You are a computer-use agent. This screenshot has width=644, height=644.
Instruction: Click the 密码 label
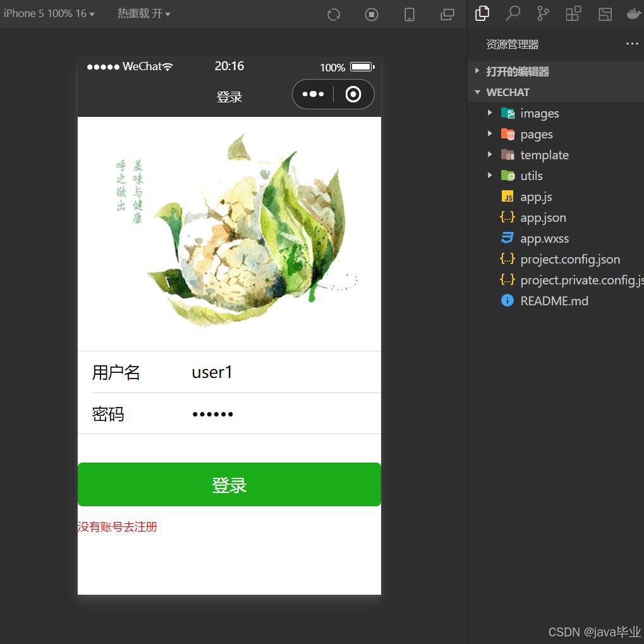tap(108, 414)
